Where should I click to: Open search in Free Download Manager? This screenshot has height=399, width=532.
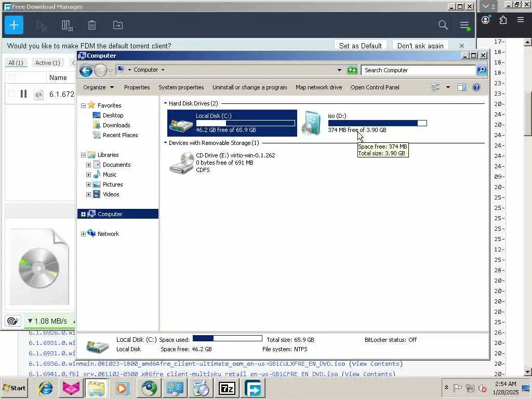443,25
